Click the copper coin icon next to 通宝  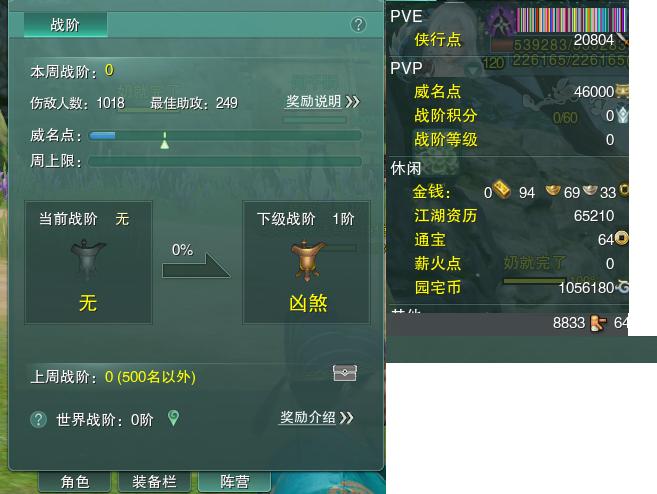[x=621, y=238]
